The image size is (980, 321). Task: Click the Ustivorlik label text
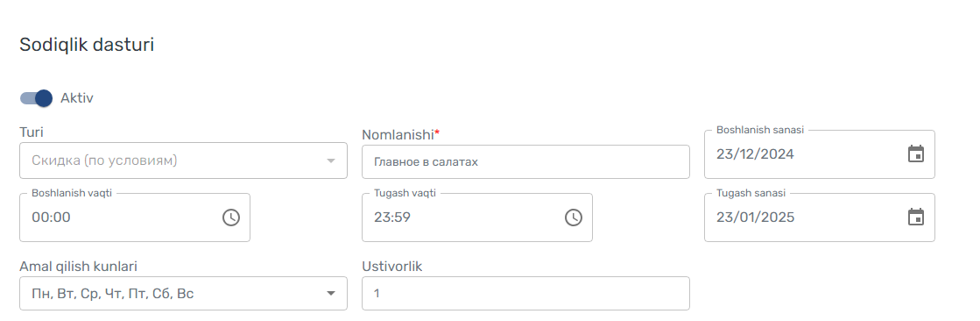[x=392, y=267]
